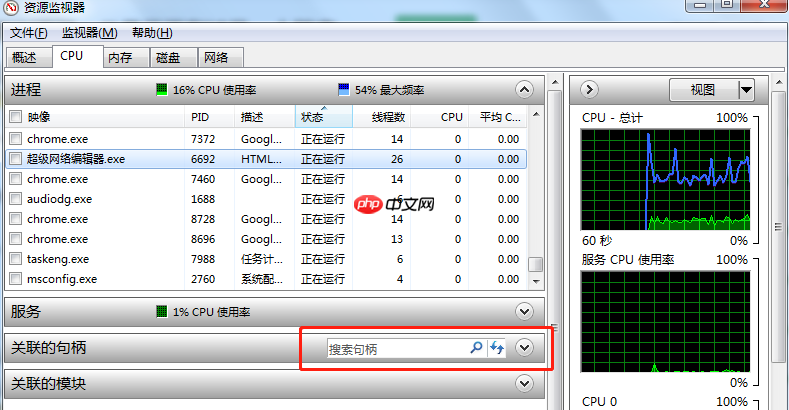Click the process list scrollbar thumb

[x=535, y=264]
